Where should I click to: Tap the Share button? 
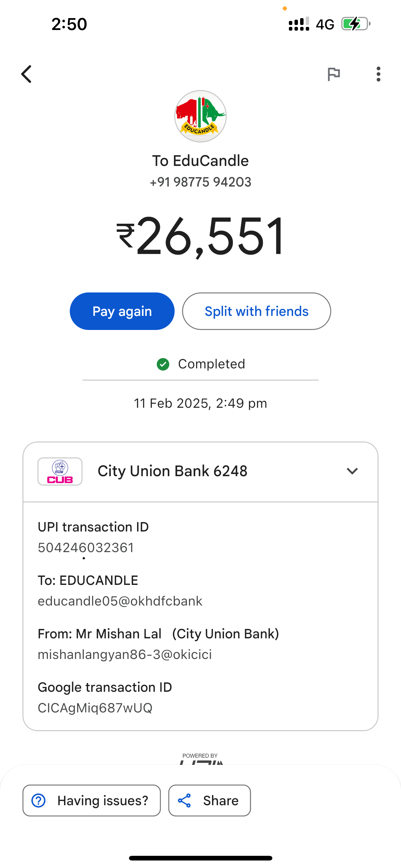click(x=210, y=801)
